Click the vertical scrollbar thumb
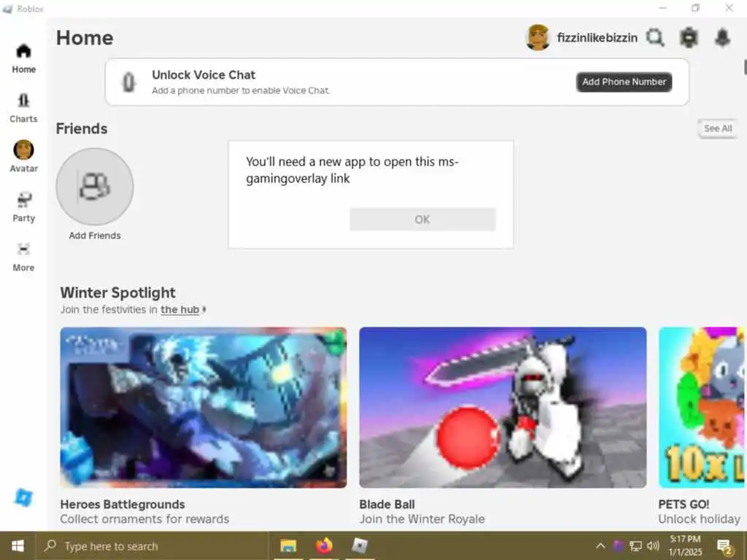Image resolution: width=747 pixels, height=560 pixels. [x=745, y=67]
